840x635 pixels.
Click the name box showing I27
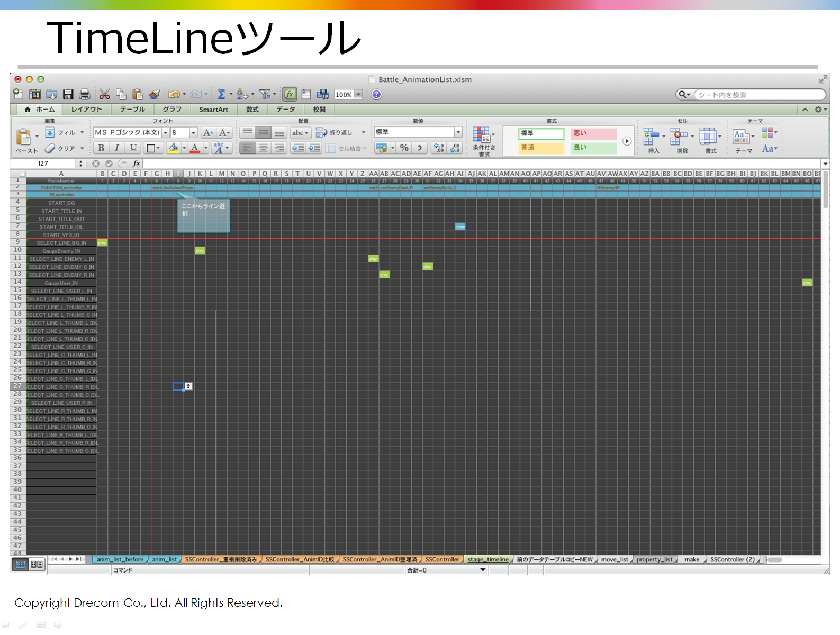[43, 164]
